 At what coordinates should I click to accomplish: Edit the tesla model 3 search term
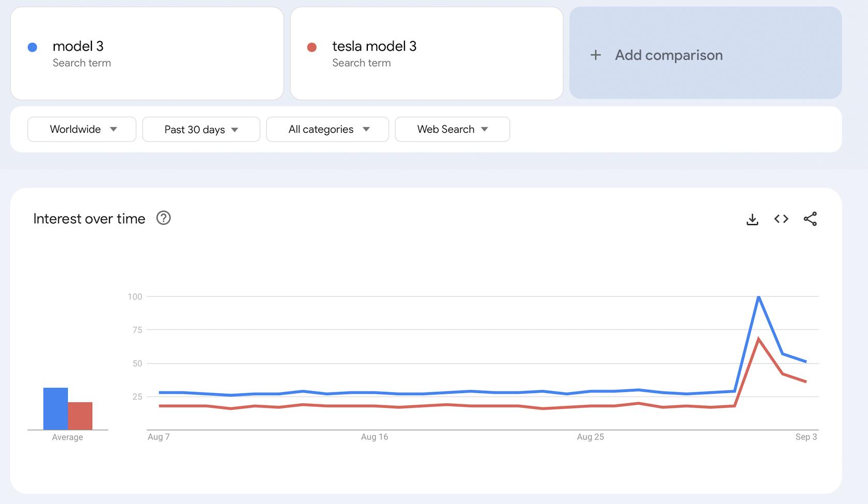click(374, 46)
